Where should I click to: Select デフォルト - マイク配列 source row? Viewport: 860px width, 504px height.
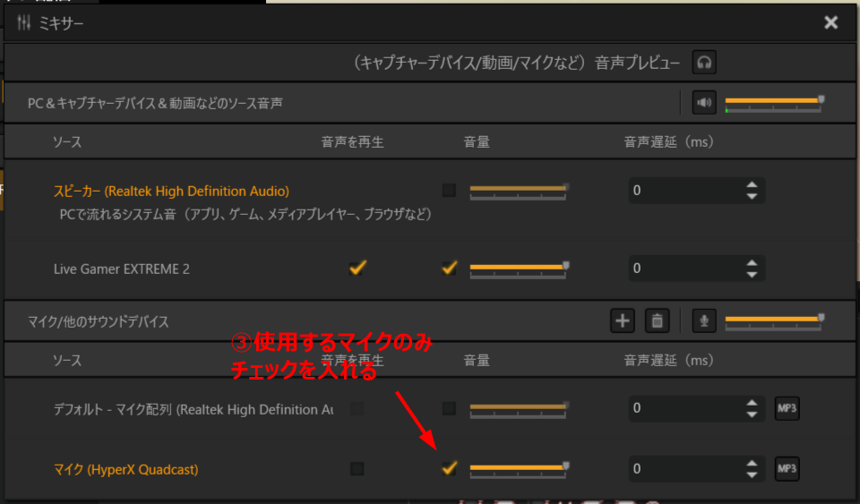point(193,409)
